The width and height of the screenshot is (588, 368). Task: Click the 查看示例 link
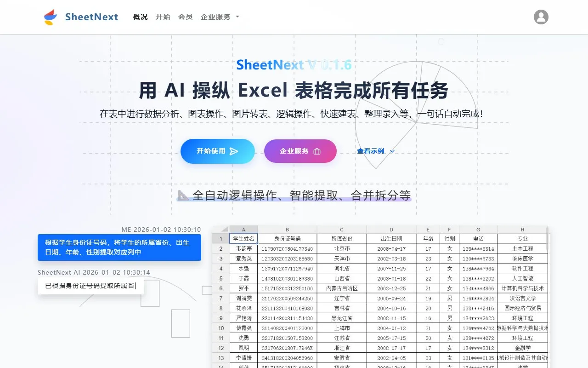point(372,151)
